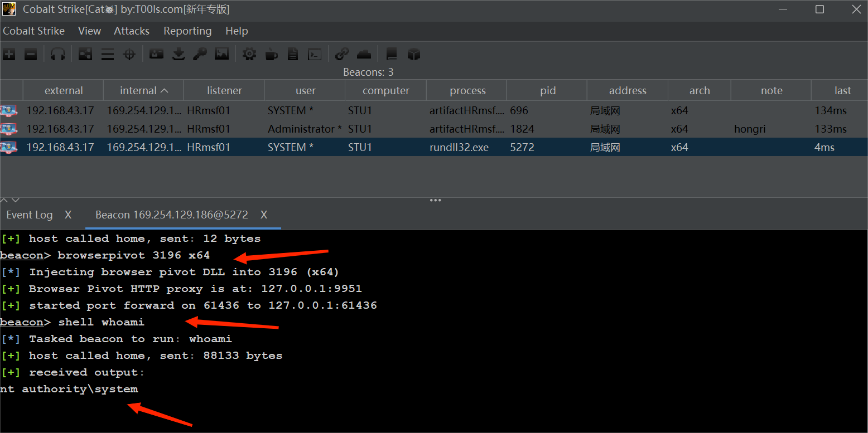The image size is (868, 433).
Task: Close the Event Log tab with its X
Action: [x=68, y=215]
